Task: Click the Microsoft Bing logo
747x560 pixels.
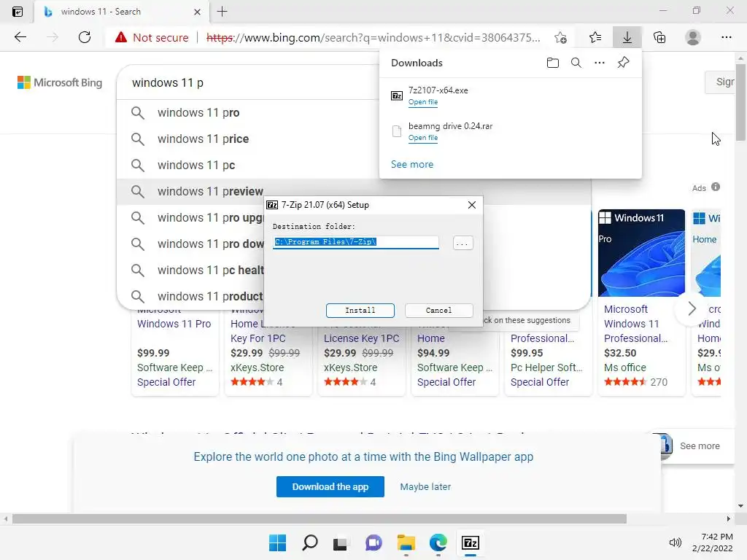Action: (x=60, y=82)
